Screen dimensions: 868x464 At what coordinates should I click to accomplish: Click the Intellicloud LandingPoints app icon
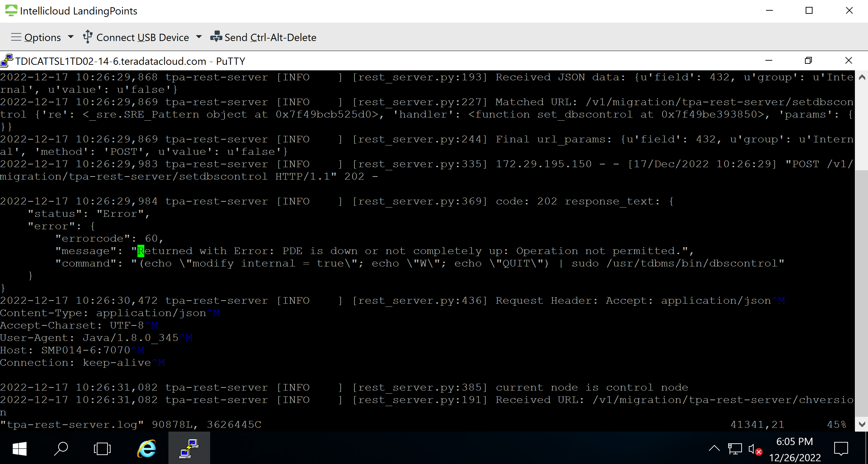(x=11, y=10)
